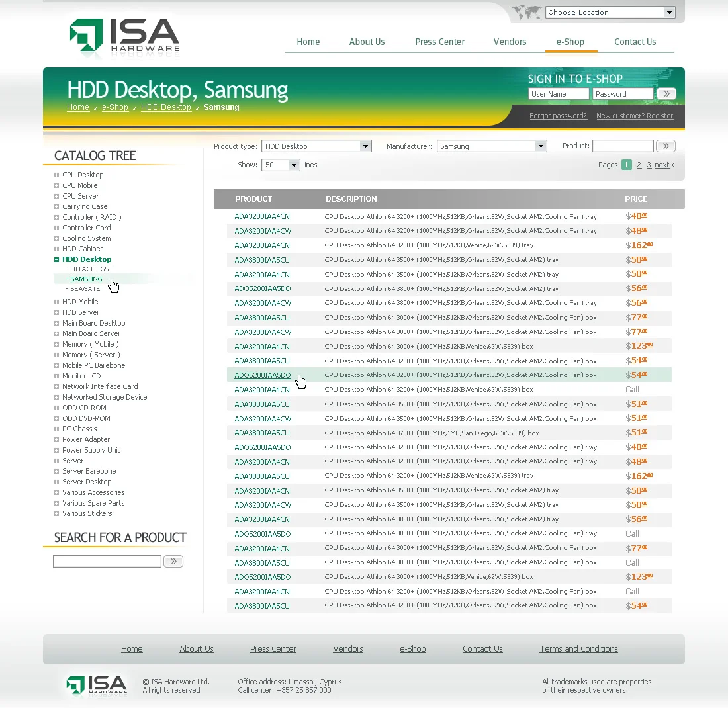This screenshot has height=708, width=728.
Task: Open the Cooling System category
Action: [86, 238]
